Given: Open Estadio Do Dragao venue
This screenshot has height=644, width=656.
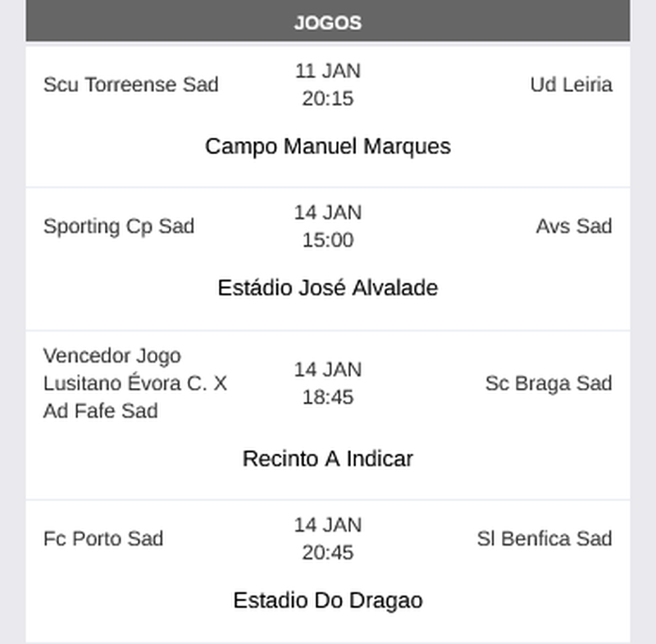Looking at the screenshot, I should pyautogui.click(x=328, y=601).
